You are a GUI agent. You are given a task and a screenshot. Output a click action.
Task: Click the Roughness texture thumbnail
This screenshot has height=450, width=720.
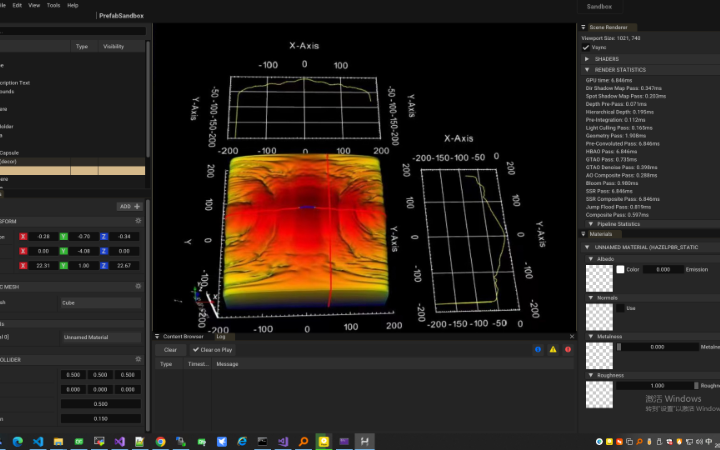[x=599, y=394]
